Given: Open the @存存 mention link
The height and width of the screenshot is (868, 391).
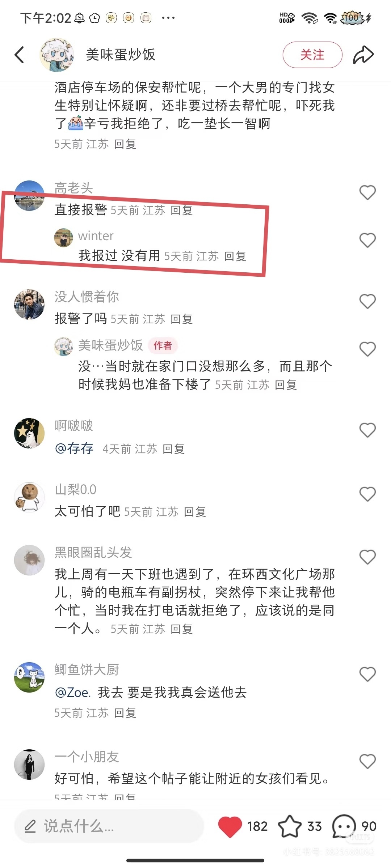Looking at the screenshot, I should 74,448.
